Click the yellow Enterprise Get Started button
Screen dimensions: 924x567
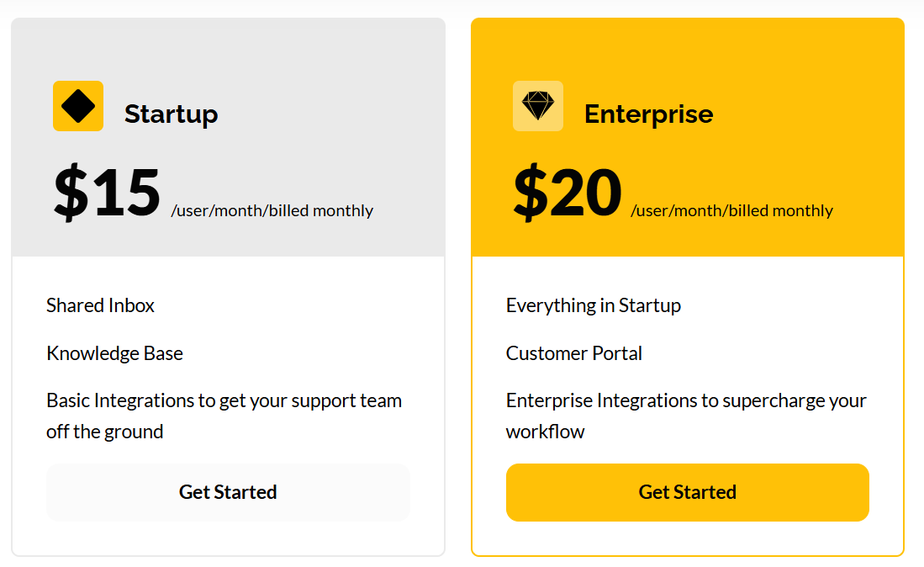tap(687, 492)
